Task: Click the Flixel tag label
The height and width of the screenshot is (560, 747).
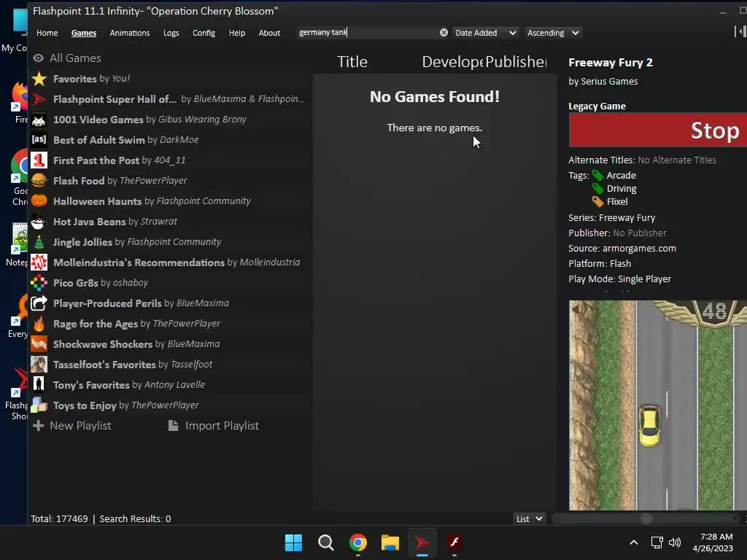Action: [x=617, y=202]
